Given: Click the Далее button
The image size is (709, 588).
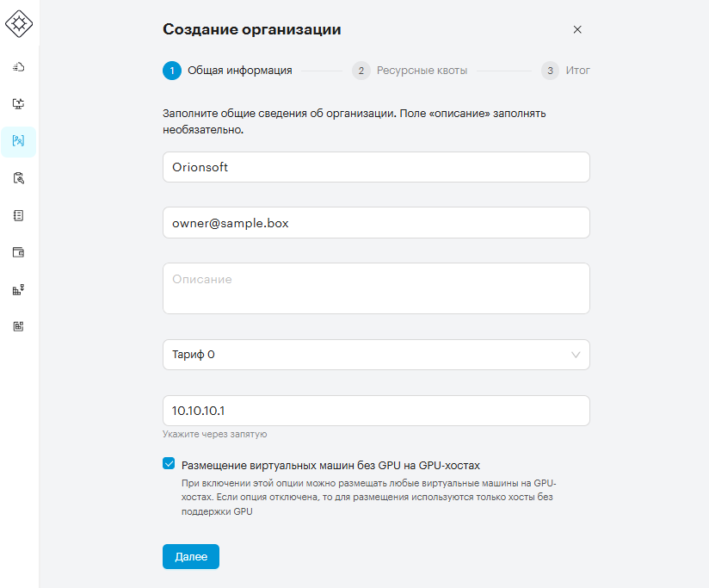Looking at the screenshot, I should pyautogui.click(x=191, y=557).
